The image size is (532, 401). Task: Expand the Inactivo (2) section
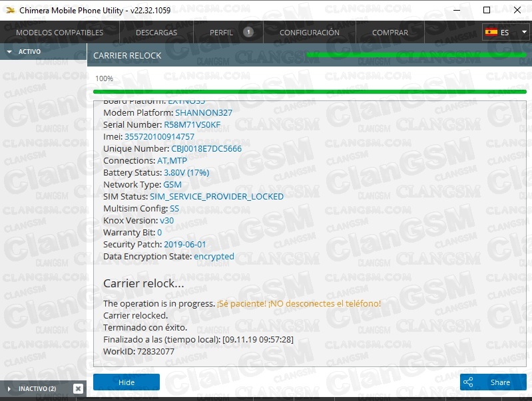click(x=36, y=388)
